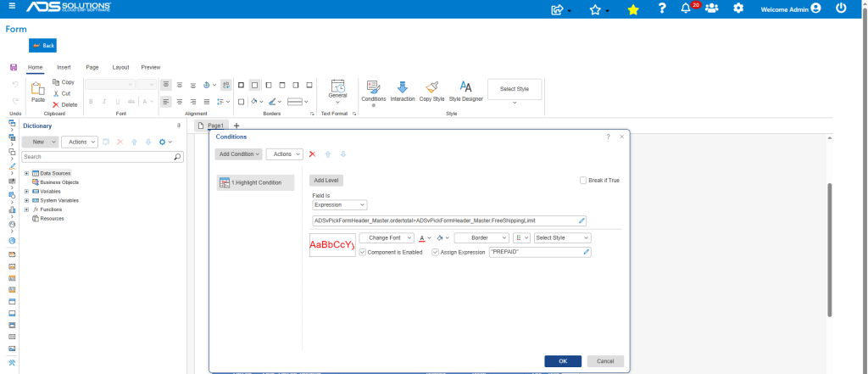The height and width of the screenshot is (374, 868).
Task: Open font color A picker in dialog
Action: click(x=425, y=237)
